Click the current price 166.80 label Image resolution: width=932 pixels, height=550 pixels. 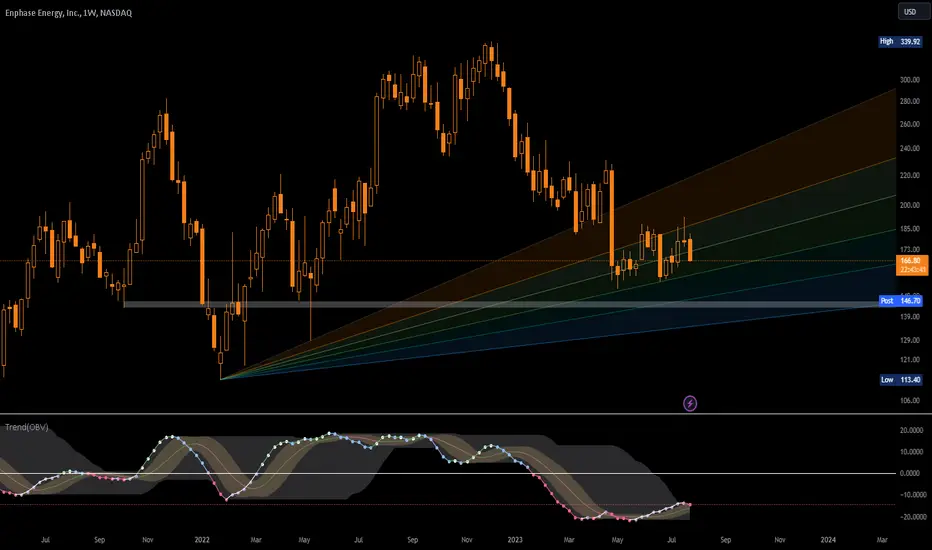tap(911, 265)
